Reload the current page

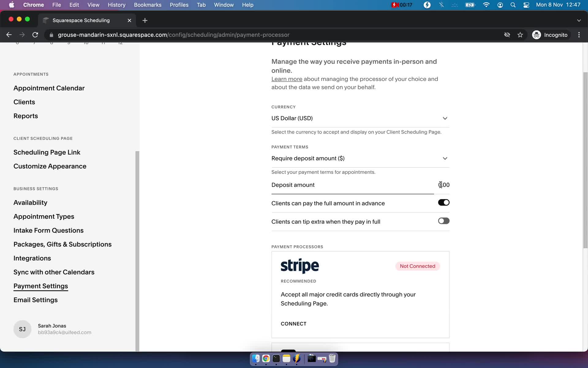tap(35, 35)
